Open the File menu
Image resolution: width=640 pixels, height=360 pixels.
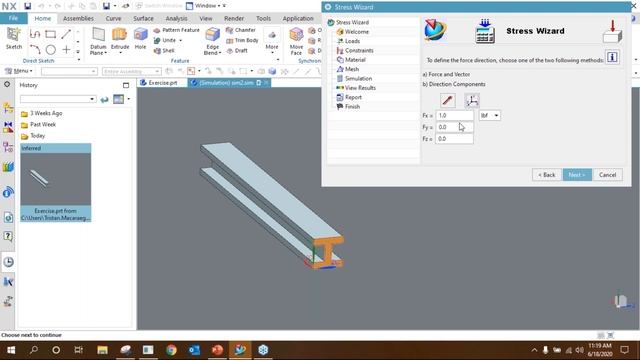point(13,18)
